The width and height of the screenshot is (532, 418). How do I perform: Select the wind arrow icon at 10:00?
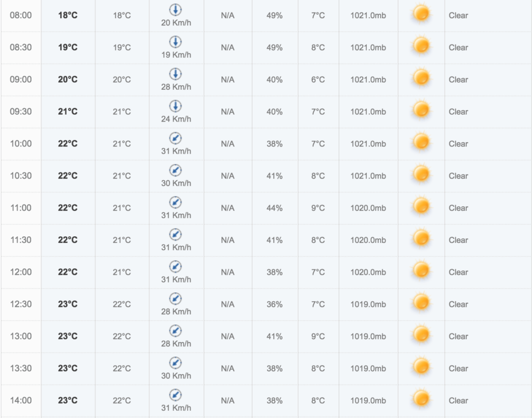(x=176, y=138)
